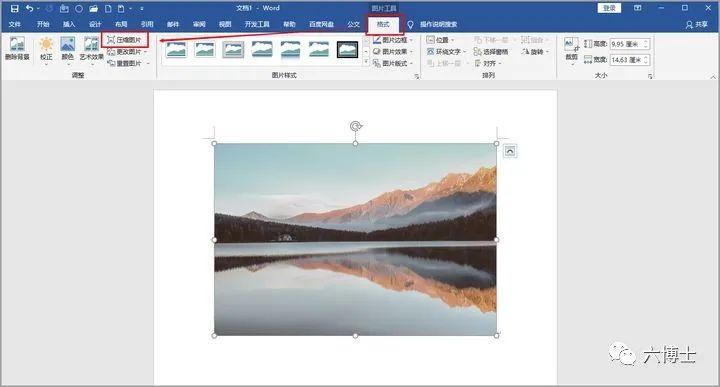This screenshot has height=387, width=720.
Task: Open 环绕文字 wrap text dropdown
Action: (x=446, y=51)
